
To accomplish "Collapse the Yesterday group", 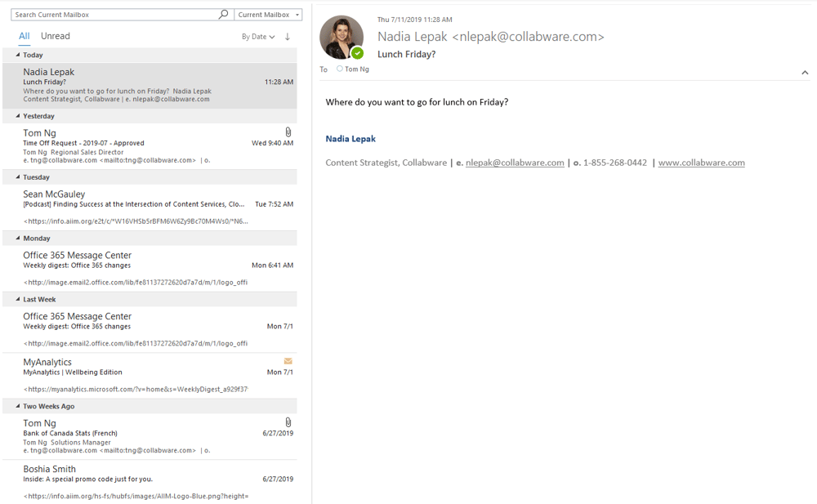I will 18,116.
